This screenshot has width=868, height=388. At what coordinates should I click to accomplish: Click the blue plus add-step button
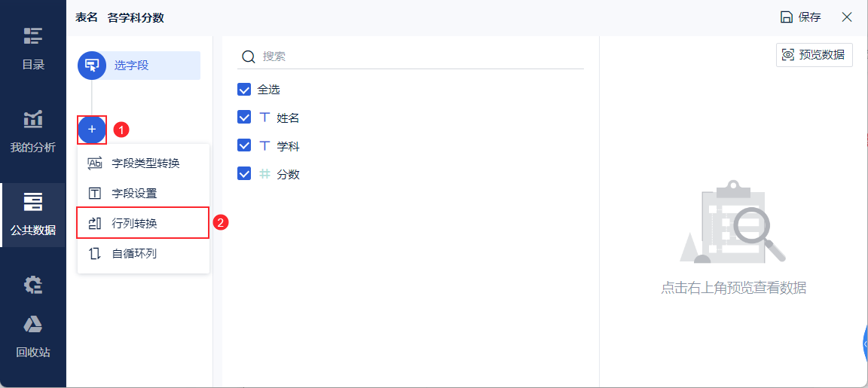(92, 130)
